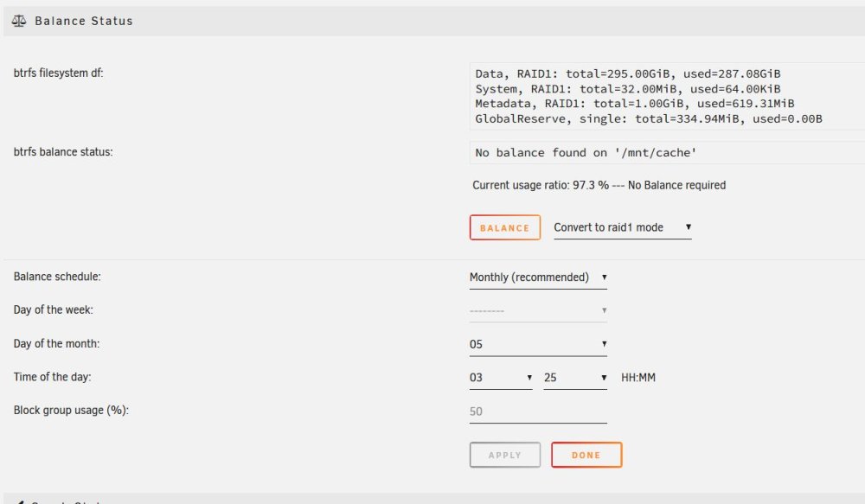Click the HH:MM format hint
This screenshot has width=865, height=504.
pyautogui.click(x=638, y=378)
